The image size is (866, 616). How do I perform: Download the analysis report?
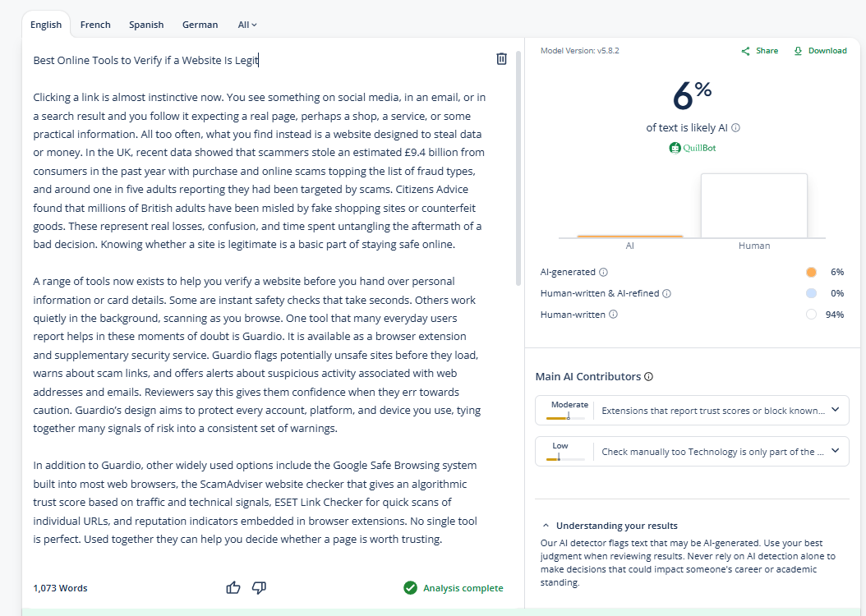click(x=819, y=51)
